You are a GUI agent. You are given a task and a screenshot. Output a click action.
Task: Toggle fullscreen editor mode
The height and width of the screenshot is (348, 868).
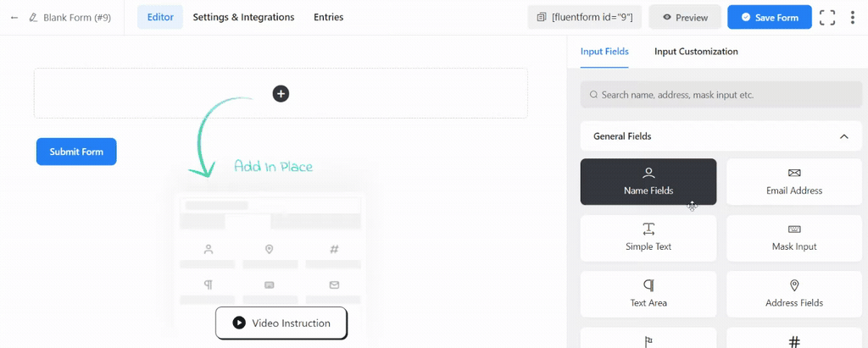point(827,17)
